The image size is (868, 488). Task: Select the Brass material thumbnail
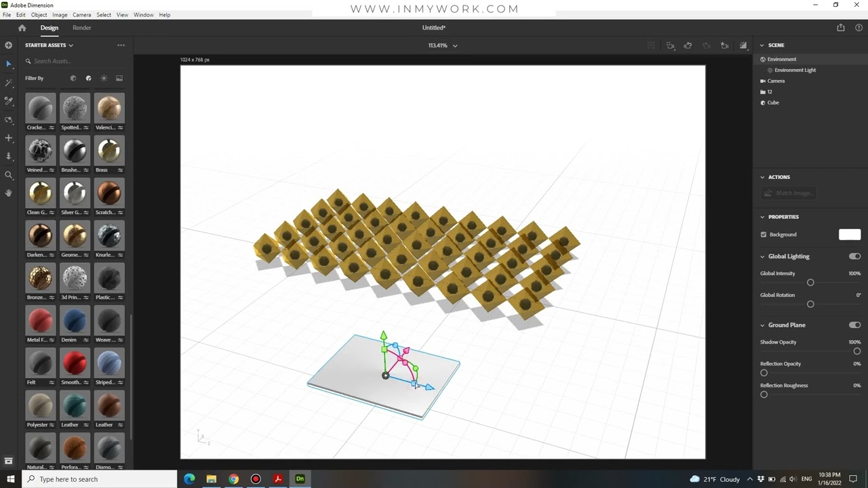109,151
